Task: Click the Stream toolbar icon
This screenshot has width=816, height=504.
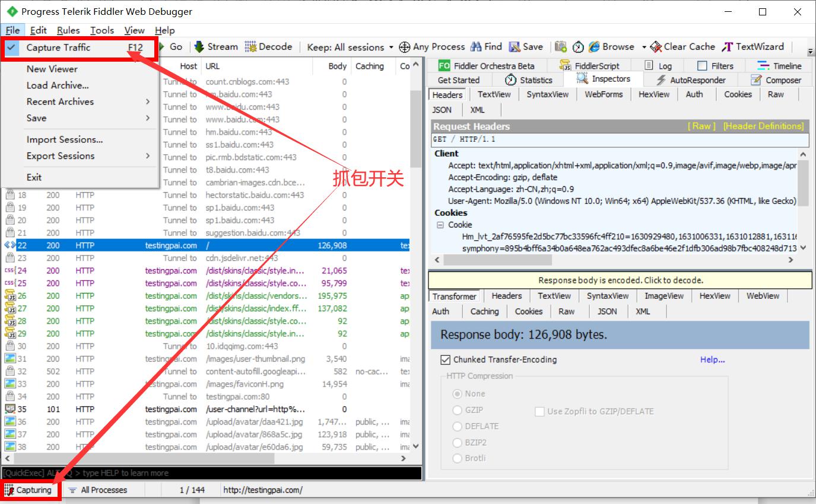Action: (199, 47)
